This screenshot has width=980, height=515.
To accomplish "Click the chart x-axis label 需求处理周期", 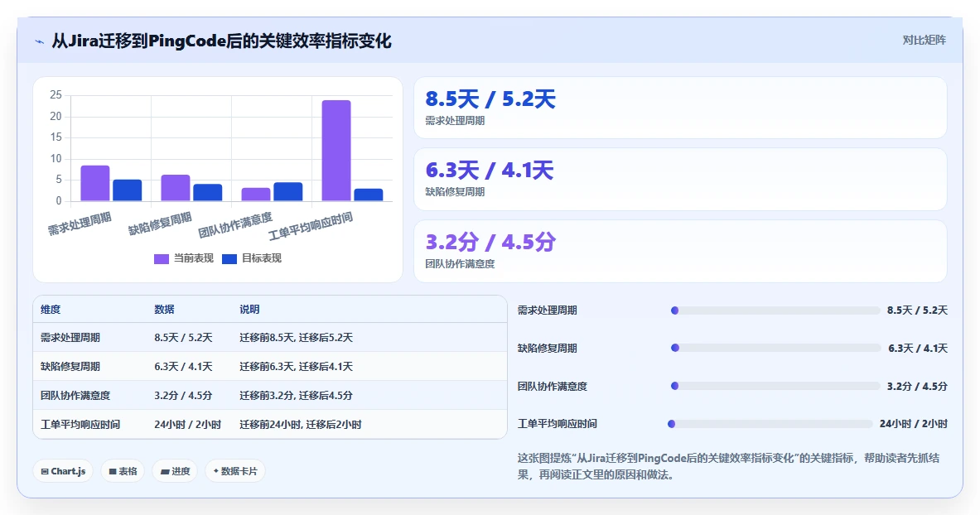I will point(80,224).
